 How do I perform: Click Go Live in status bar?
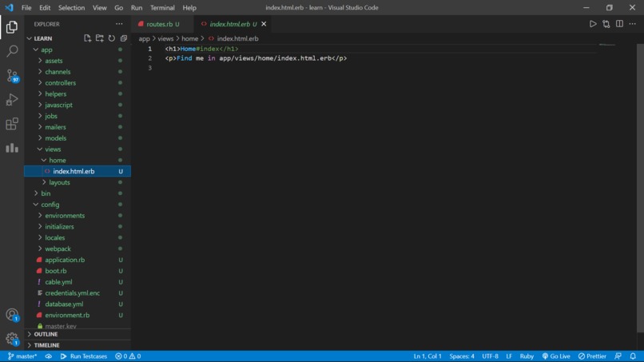(x=556, y=356)
